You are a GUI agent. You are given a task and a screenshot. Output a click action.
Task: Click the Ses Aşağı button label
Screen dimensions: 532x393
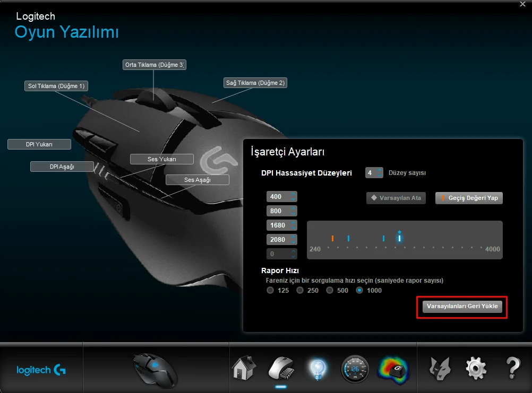[x=198, y=180]
